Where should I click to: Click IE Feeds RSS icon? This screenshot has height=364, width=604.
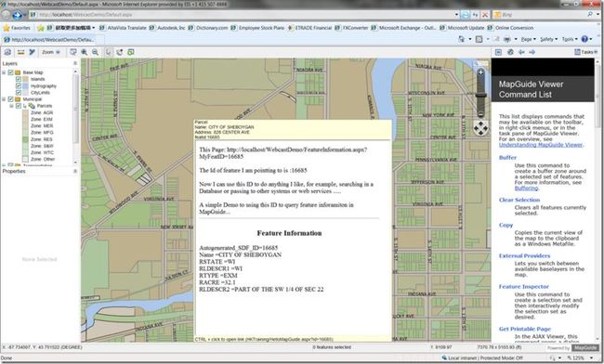(479, 39)
